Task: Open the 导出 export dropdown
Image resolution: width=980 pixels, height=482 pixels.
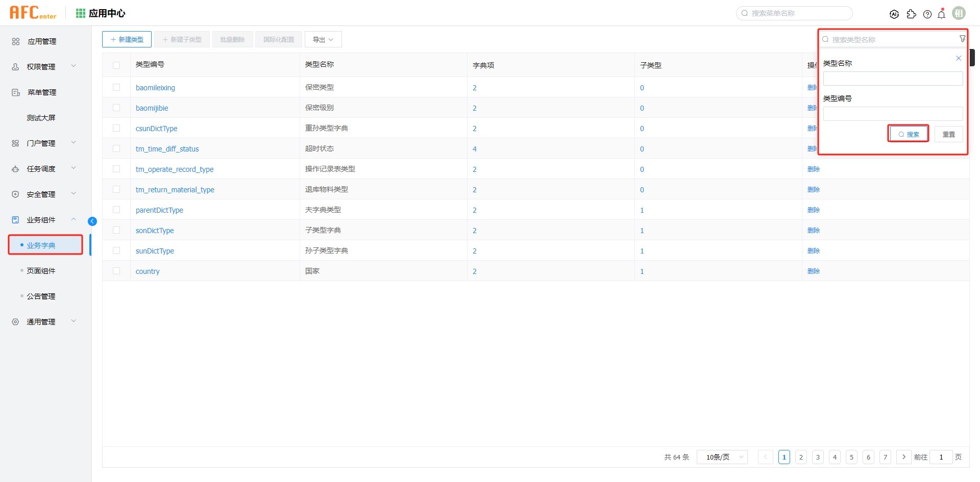Action: [323, 39]
